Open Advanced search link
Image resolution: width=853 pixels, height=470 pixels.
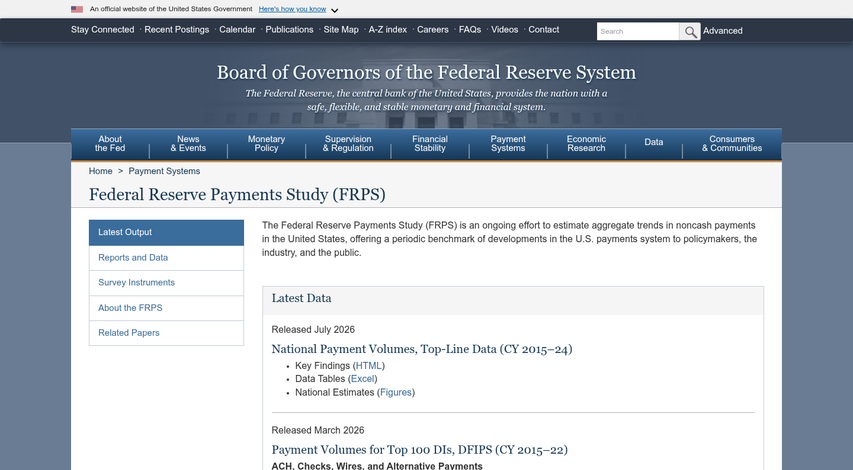(x=722, y=31)
